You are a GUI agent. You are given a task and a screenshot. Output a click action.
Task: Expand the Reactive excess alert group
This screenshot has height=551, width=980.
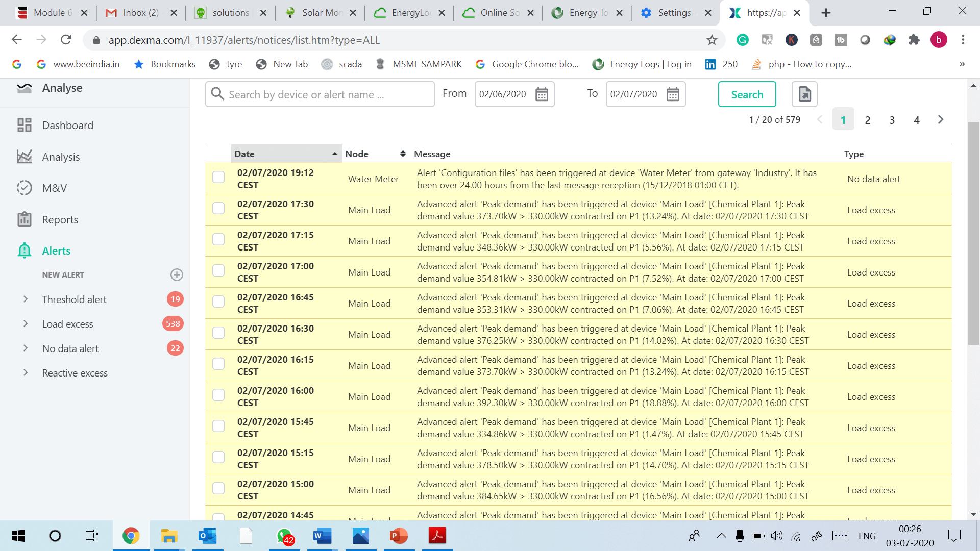26,373
